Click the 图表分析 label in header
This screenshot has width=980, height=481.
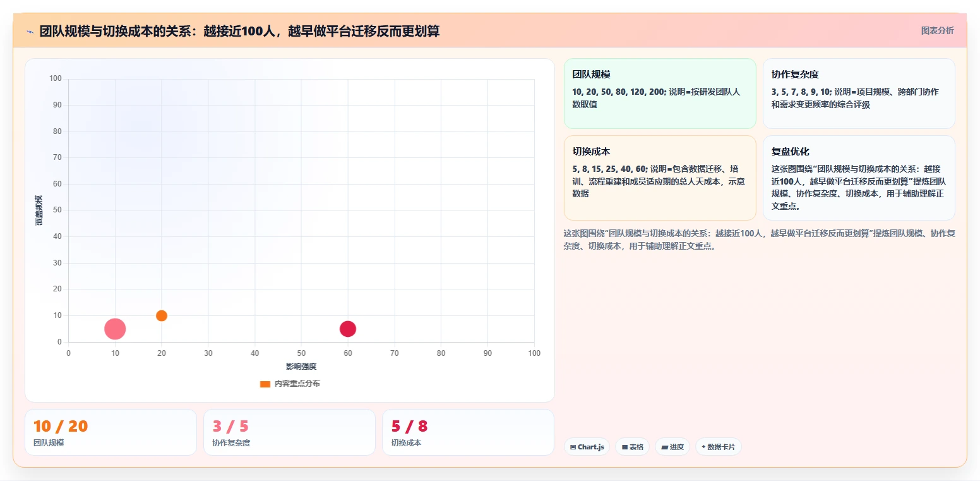pyautogui.click(x=937, y=30)
